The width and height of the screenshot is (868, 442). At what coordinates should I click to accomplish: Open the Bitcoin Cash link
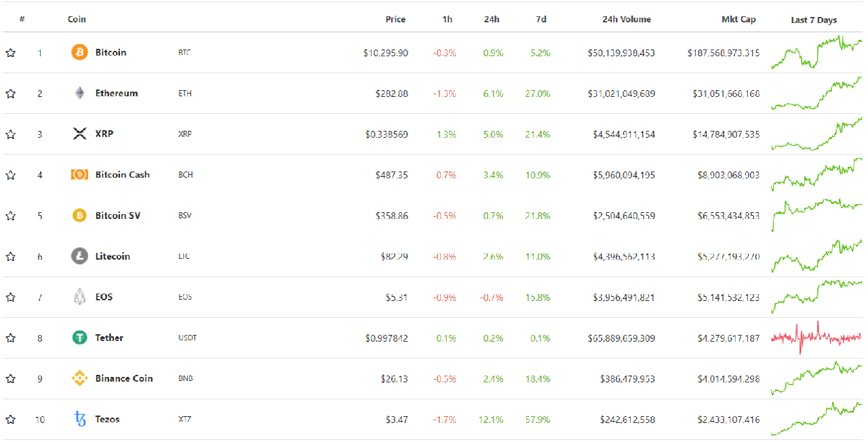click(x=123, y=174)
